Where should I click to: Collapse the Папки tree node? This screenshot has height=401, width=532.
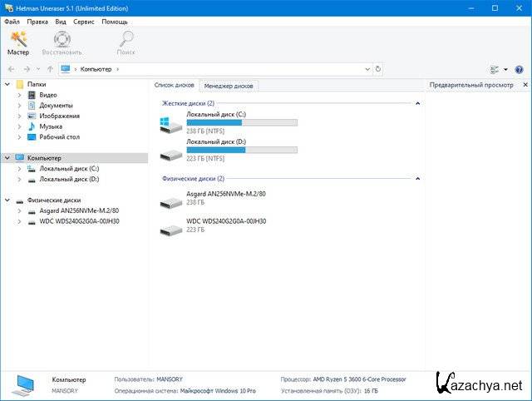[x=7, y=85]
